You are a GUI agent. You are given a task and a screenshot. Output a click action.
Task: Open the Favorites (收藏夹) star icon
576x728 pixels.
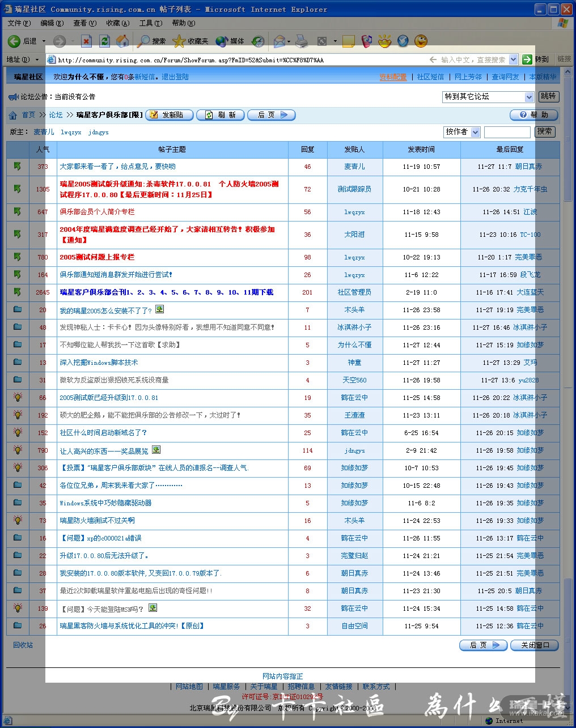click(x=179, y=41)
